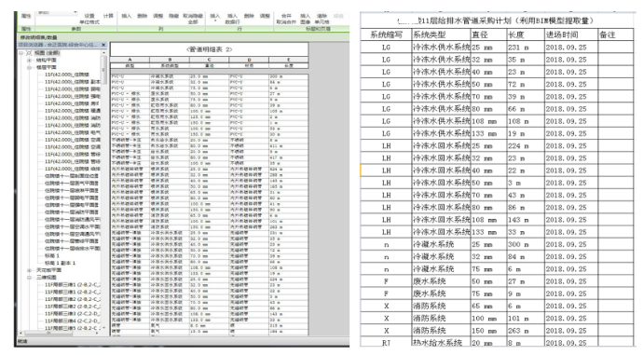The height and width of the screenshot is (355, 644).
Task: Click the 参数 ribbon panel title
Action: click(x=76, y=29)
